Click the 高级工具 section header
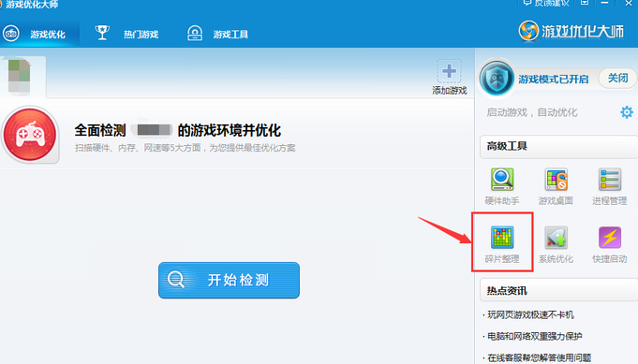This screenshot has width=638, height=364. click(x=558, y=146)
